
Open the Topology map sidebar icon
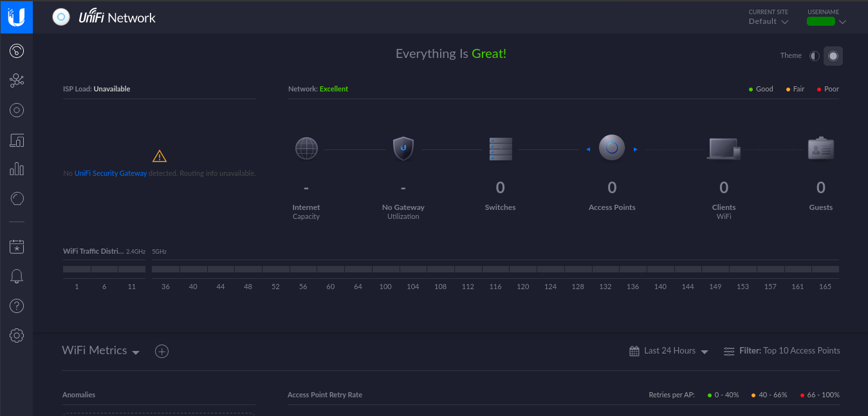17,80
